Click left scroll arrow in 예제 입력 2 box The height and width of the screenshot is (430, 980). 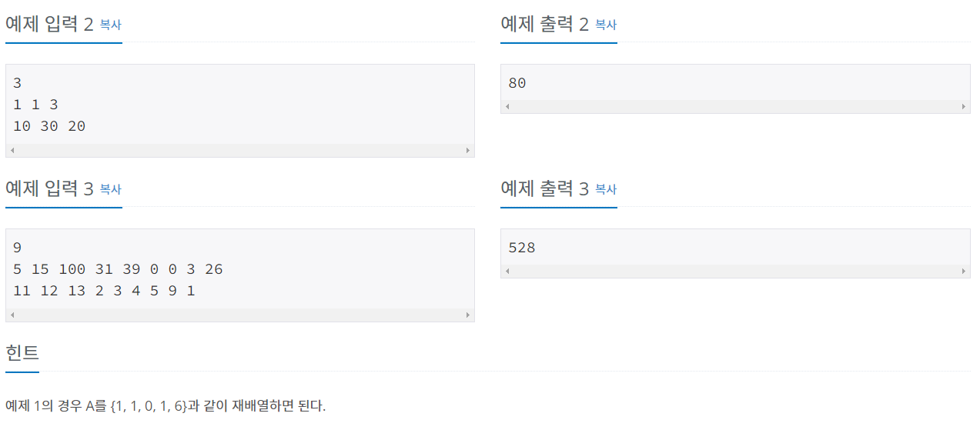click(12, 150)
